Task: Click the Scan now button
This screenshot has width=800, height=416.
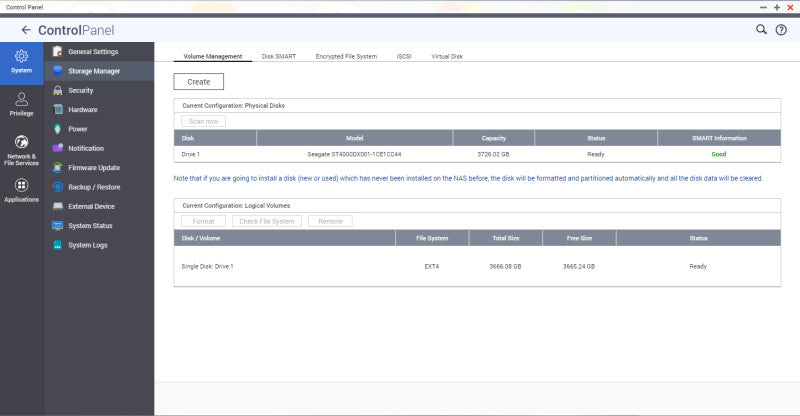Action: tap(203, 121)
